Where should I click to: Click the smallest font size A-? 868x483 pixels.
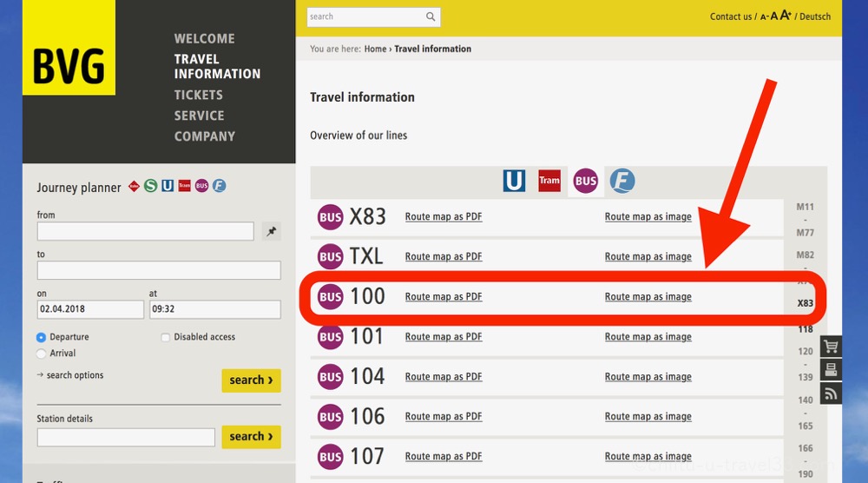(765, 17)
